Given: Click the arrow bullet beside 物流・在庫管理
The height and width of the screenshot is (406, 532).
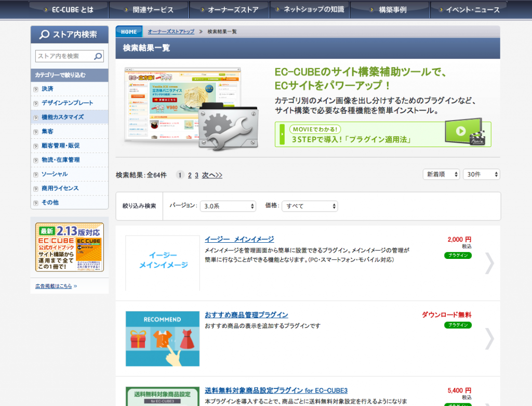Looking at the screenshot, I should 36,161.
